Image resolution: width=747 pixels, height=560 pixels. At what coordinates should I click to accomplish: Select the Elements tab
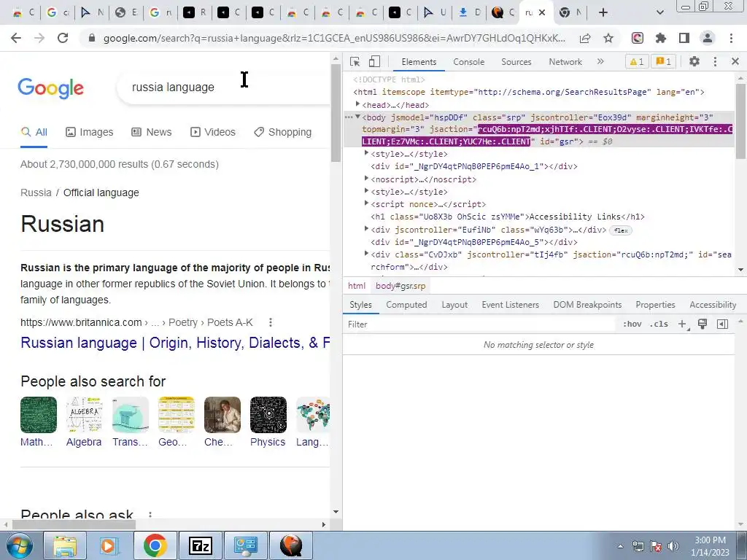pyautogui.click(x=419, y=62)
